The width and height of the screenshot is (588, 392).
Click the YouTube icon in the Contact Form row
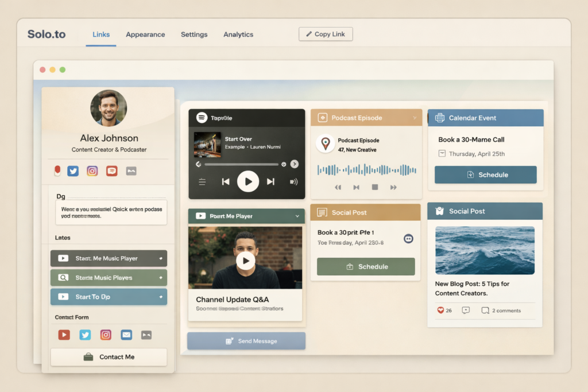[64, 335]
